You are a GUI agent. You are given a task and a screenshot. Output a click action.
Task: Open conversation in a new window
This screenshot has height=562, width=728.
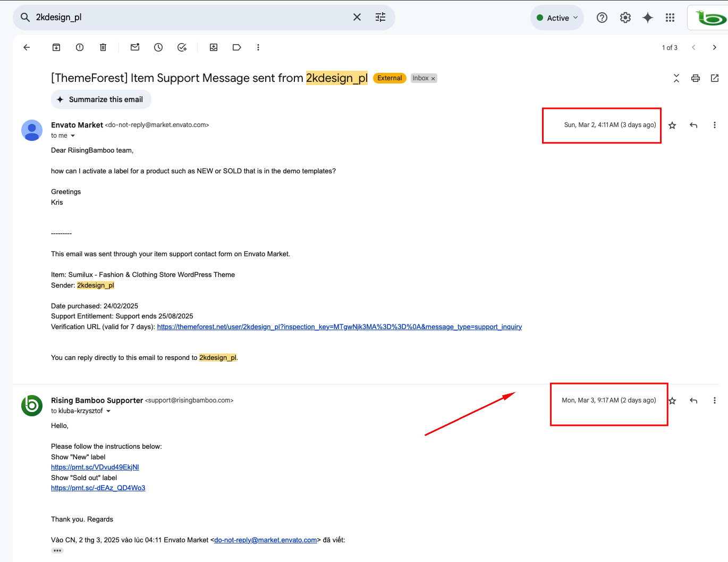pyautogui.click(x=715, y=78)
